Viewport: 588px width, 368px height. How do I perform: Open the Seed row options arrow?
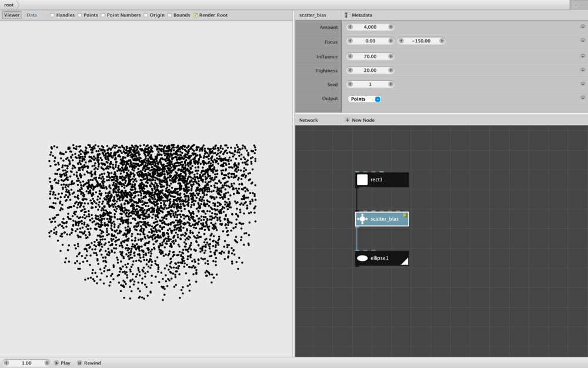[583, 84]
